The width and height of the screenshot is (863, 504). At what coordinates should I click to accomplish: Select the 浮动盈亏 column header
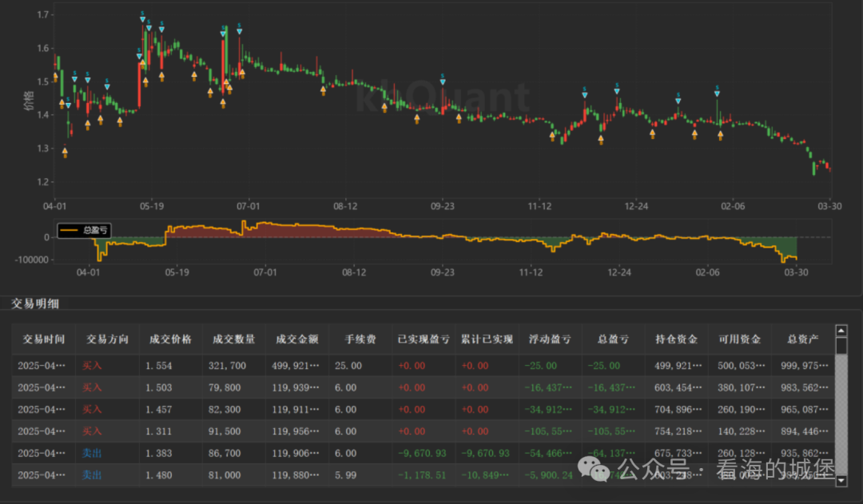[550, 339]
